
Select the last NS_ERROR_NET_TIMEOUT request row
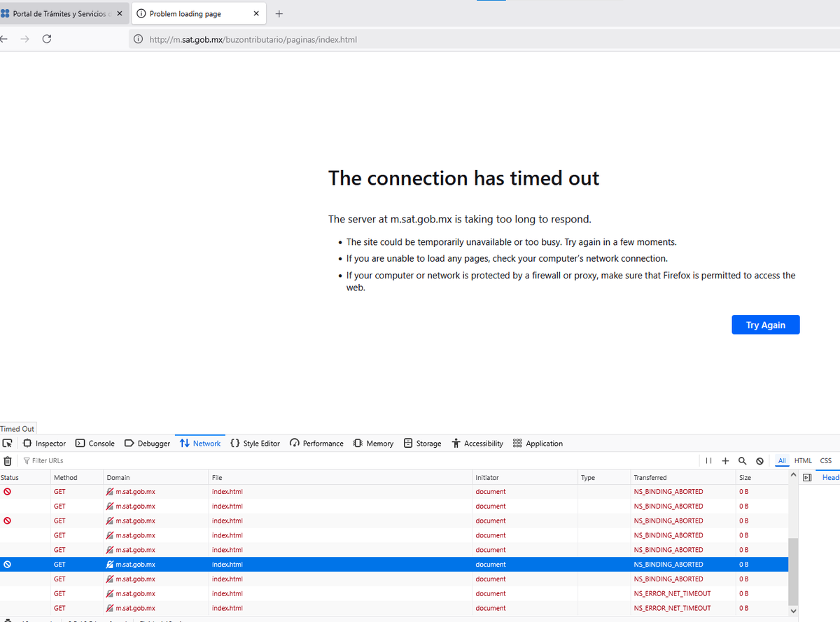(x=394, y=608)
